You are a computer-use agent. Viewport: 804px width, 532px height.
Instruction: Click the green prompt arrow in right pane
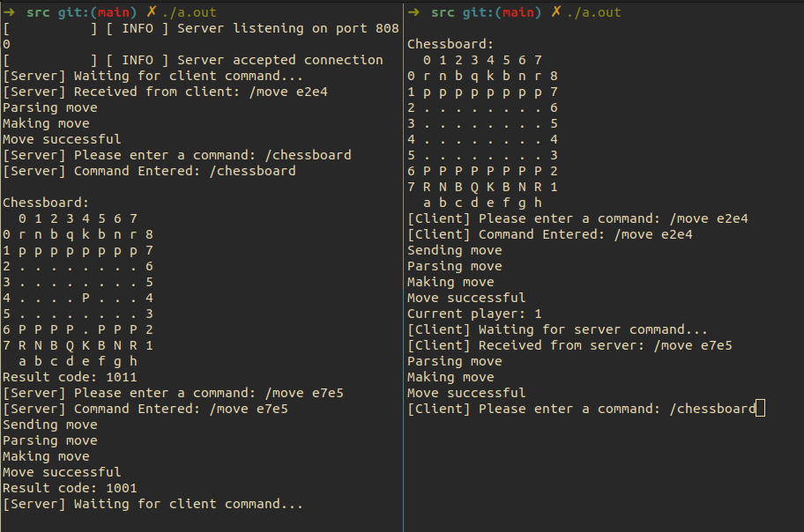(x=413, y=12)
